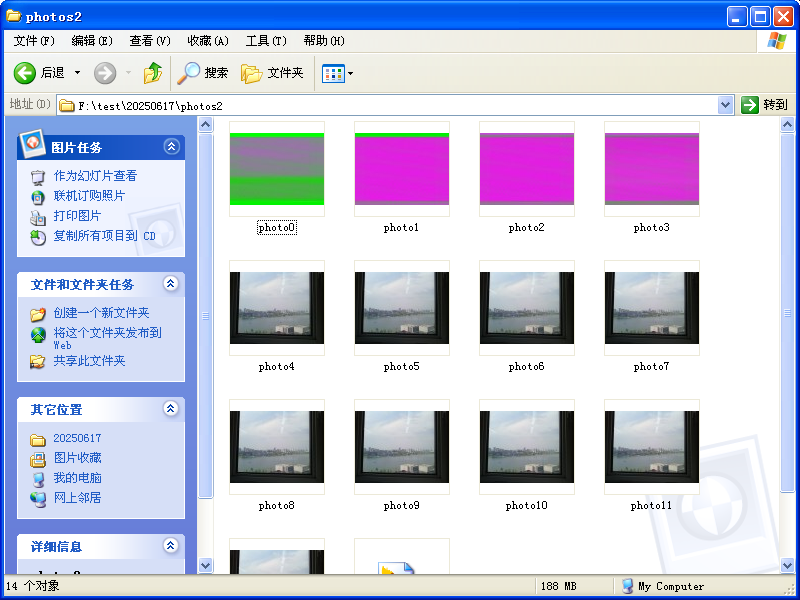Click the task pane scroll up arrow
Image resolution: width=800 pixels, height=600 pixels.
[206, 124]
